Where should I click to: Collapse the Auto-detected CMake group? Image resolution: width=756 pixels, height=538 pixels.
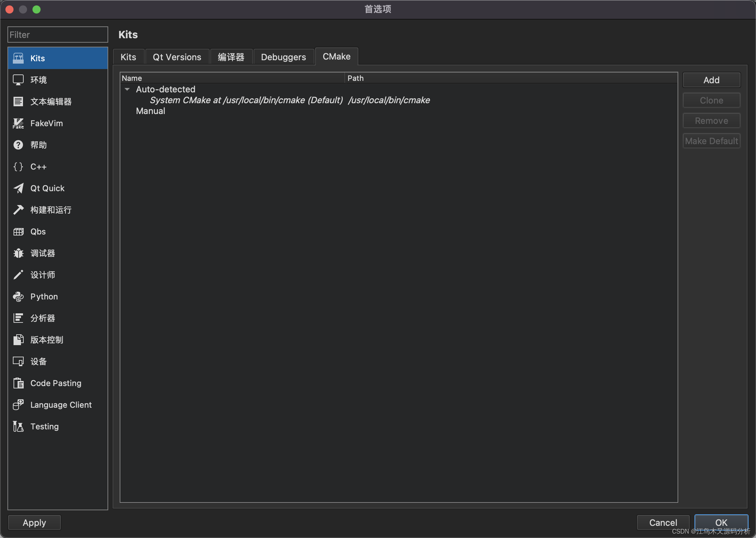[127, 89]
